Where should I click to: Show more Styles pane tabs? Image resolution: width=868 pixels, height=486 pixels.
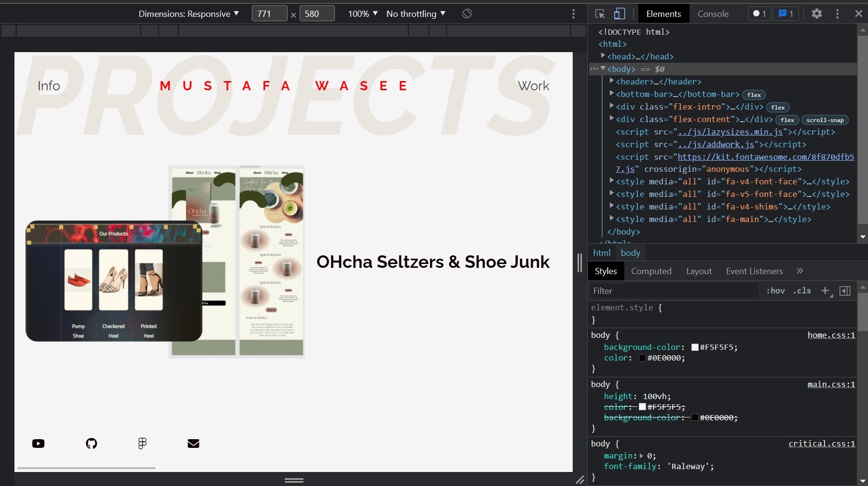(x=800, y=271)
